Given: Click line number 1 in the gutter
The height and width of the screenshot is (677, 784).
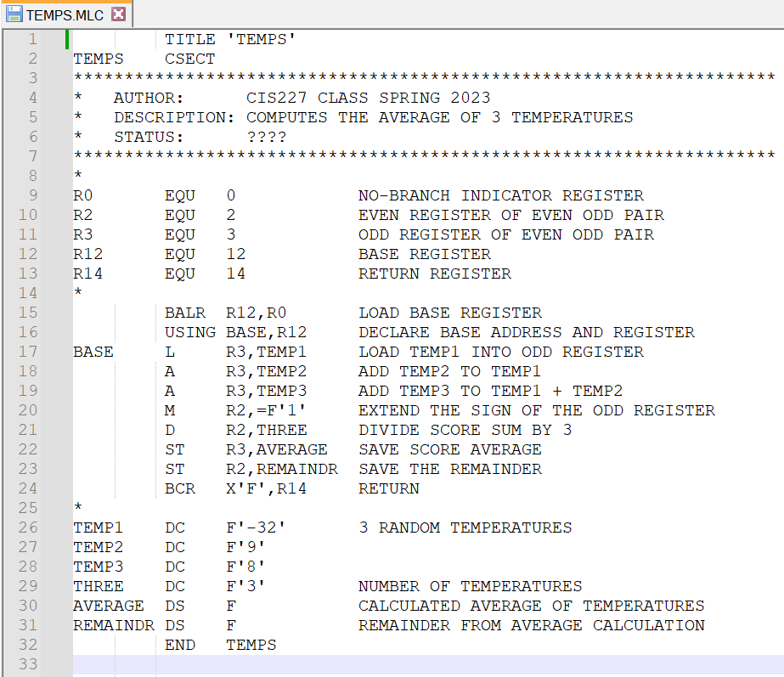Looking at the screenshot, I should [x=33, y=38].
